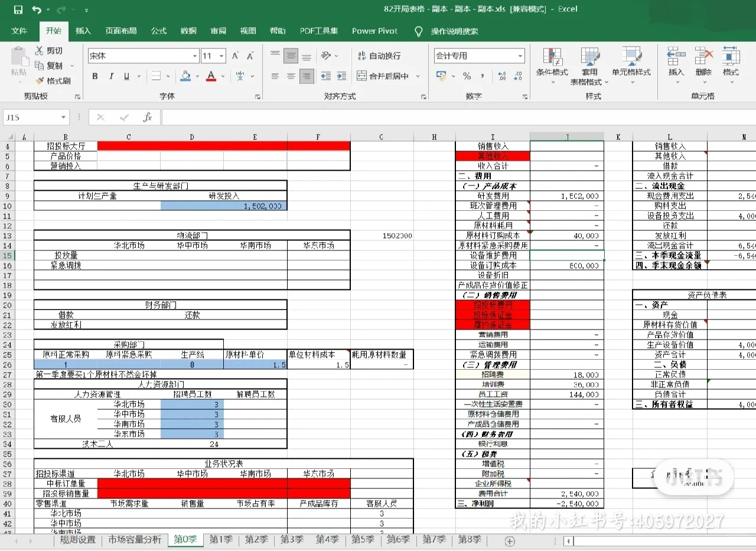Switch to the 第8季 sheet tab
The height and width of the screenshot is (551, 756).
[x=470, y=540]
